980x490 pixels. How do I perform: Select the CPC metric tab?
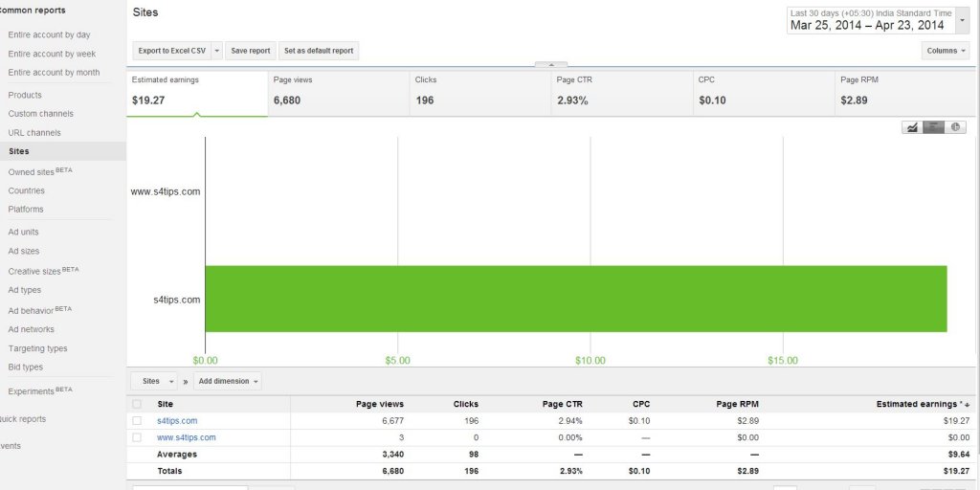pos(765,93)
